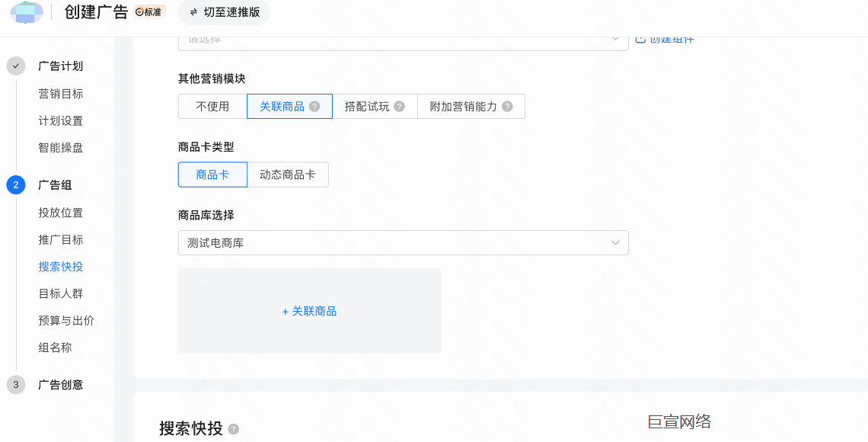This screenshot has width=868, height=442.
Task: Navigate to 组名称 in sidebar
Action: (x=55, y=348)
